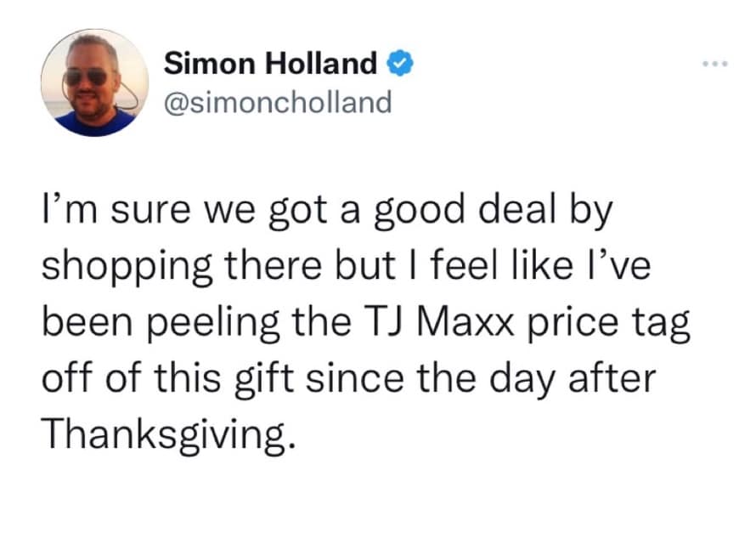
Task: Open the @simoncholland handle link
Action: (x=277, y=103)
